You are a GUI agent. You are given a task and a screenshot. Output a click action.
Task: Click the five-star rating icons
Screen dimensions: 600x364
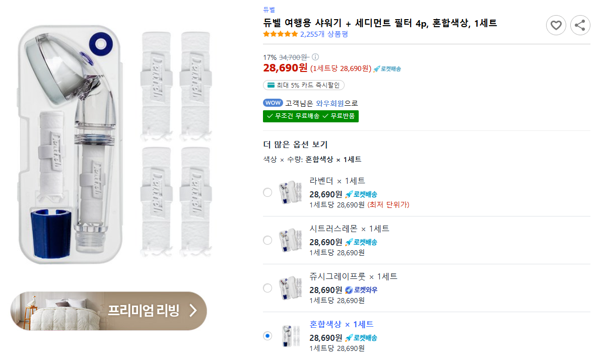coord(280,34)
